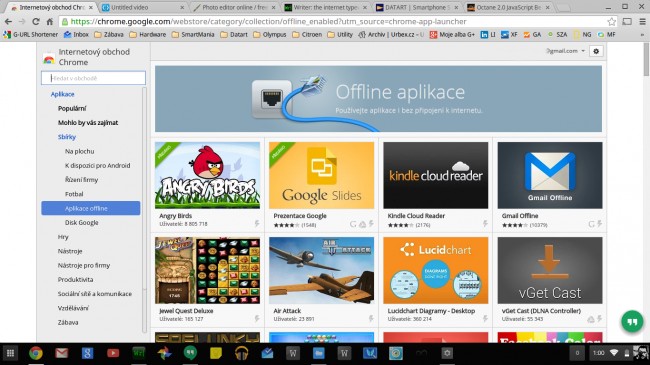650x365 pixels.
Task: Open YouTube from the shelf
Action: (113, 353)
